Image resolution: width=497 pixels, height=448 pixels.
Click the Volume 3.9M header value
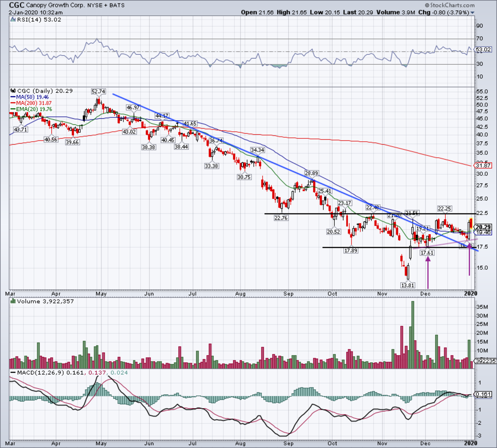[x=396, y=12]
